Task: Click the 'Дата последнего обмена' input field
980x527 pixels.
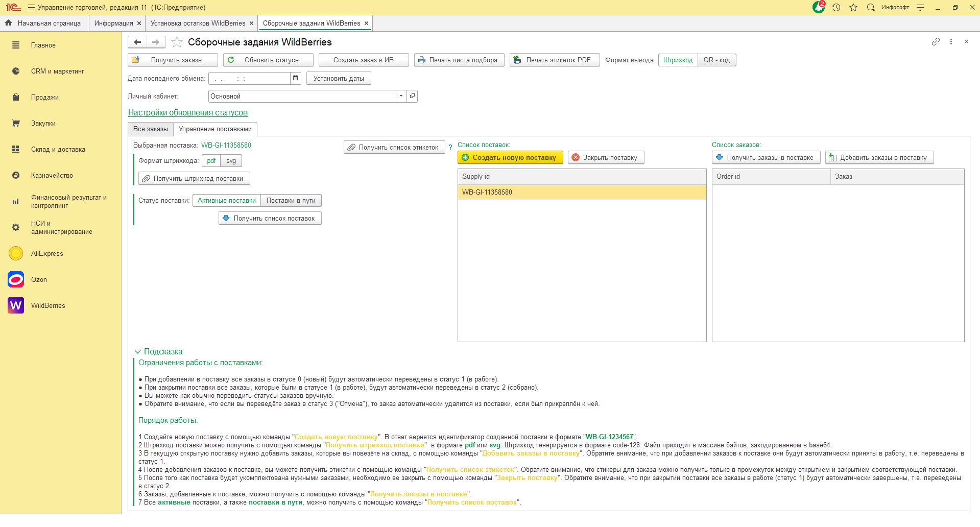Action: [x=249, y=78]
